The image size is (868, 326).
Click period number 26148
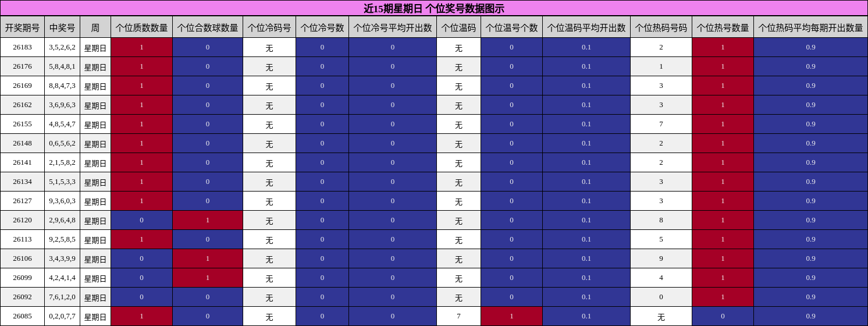pos(22,143)
